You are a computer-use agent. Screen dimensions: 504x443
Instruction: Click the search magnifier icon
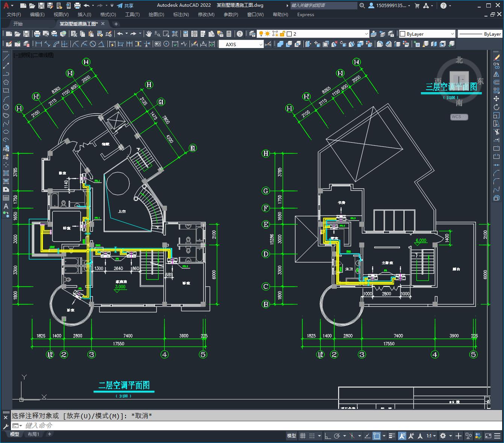362,6
